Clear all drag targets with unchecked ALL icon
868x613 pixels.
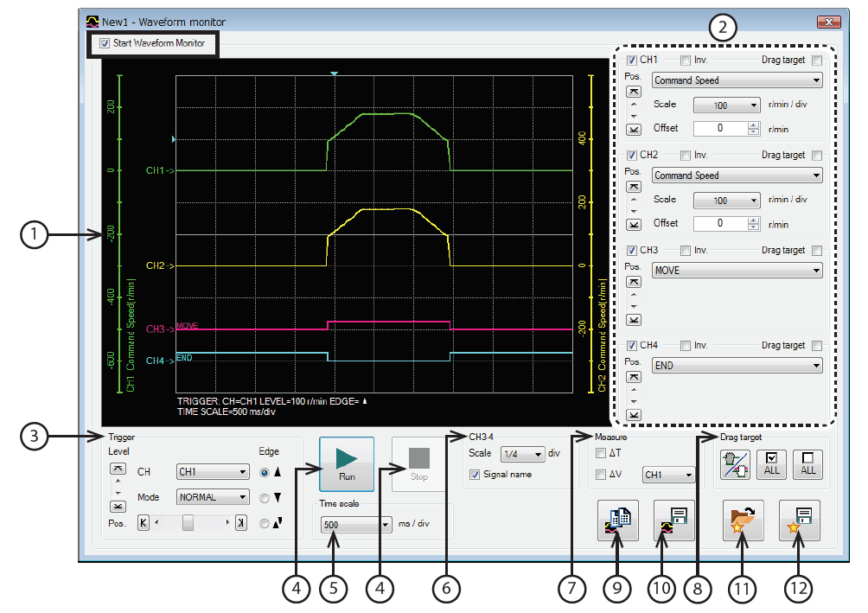(x=807, y=464)
